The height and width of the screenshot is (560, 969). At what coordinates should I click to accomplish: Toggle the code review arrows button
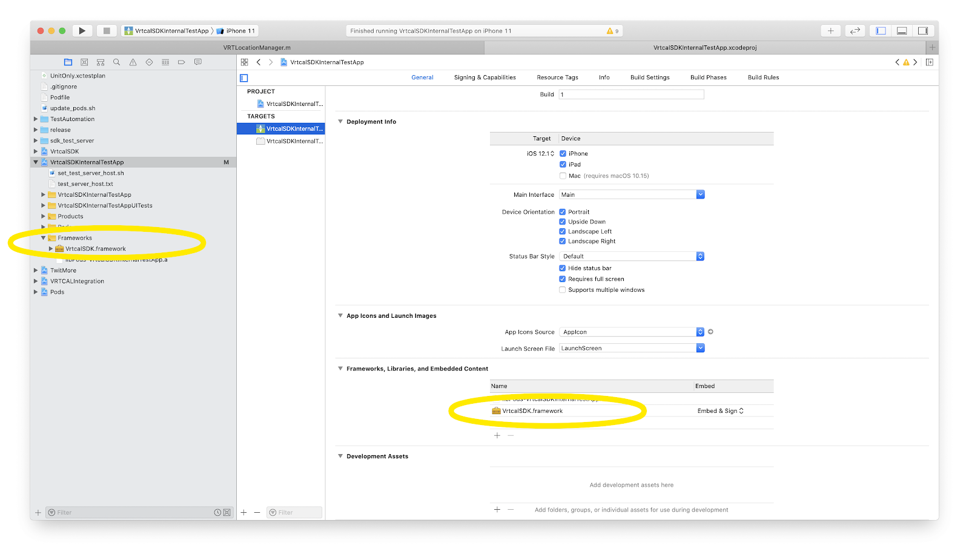(855, 31)
